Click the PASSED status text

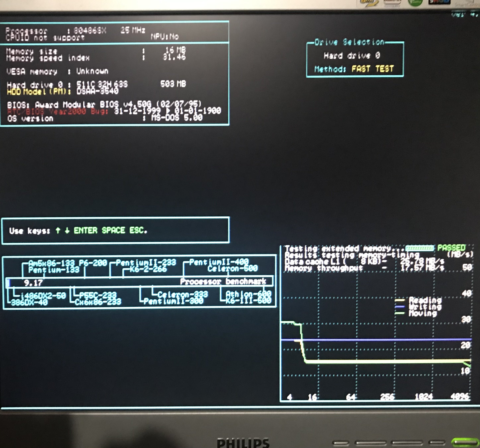point(451,248)
